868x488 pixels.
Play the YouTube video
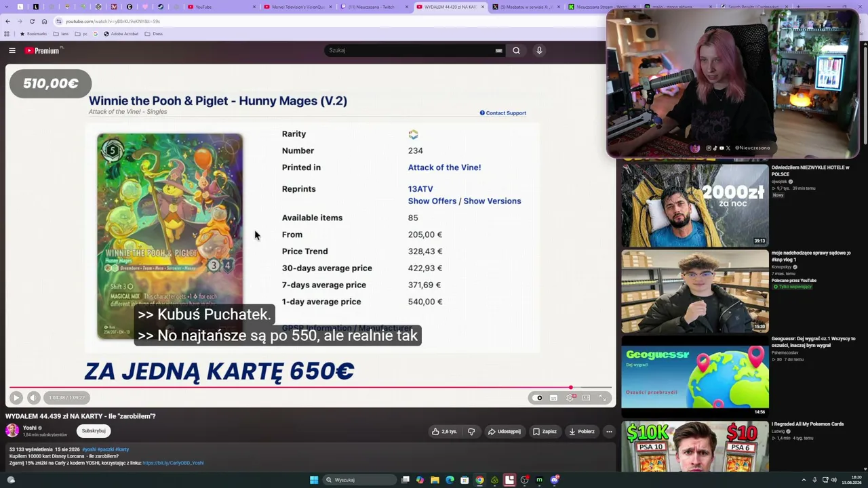point(16,398)
